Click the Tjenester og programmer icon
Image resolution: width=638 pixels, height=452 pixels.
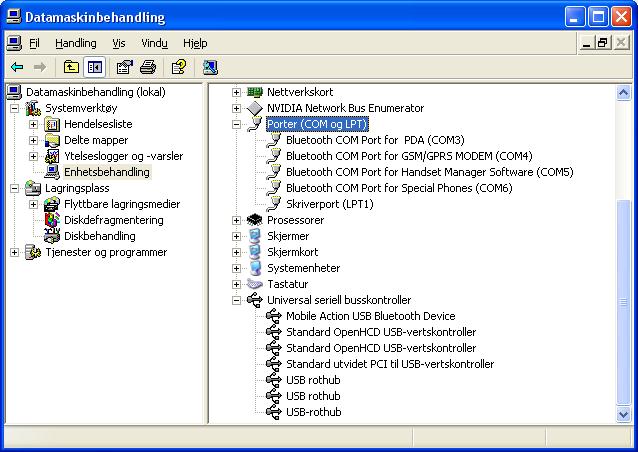(x=33, y=252)
